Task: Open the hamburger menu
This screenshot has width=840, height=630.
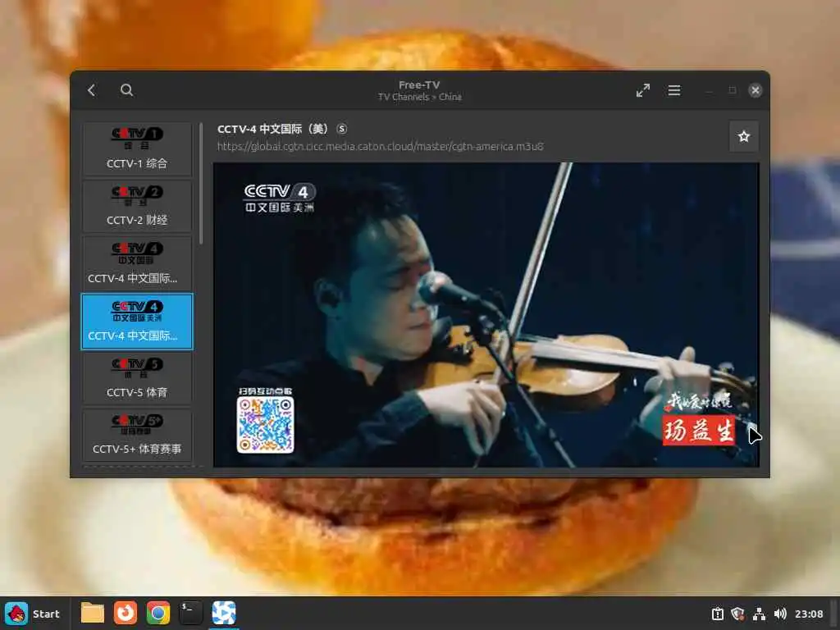Action: click(x=674, y=90)
